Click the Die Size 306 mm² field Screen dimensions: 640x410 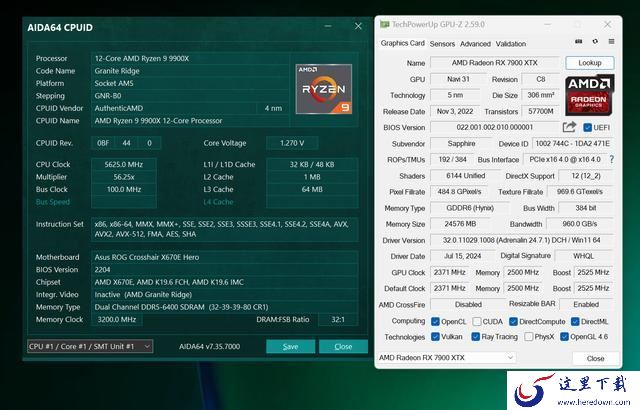[x=540, y=95]
